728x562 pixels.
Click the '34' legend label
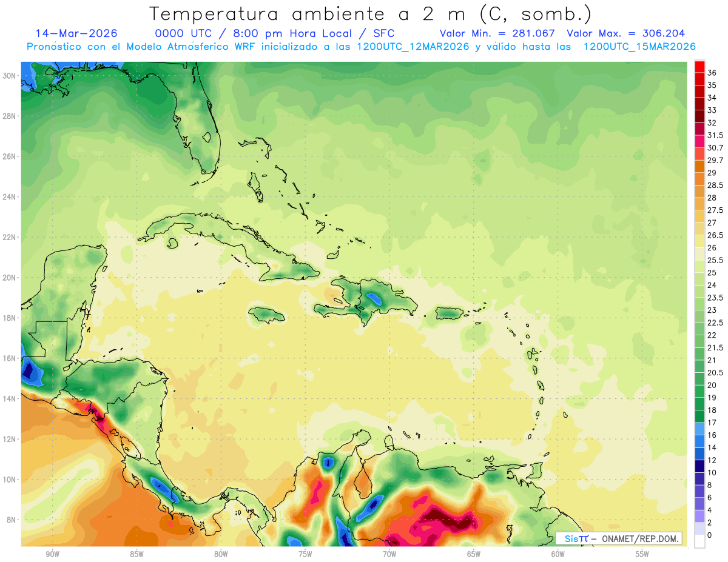pos(712,98)
